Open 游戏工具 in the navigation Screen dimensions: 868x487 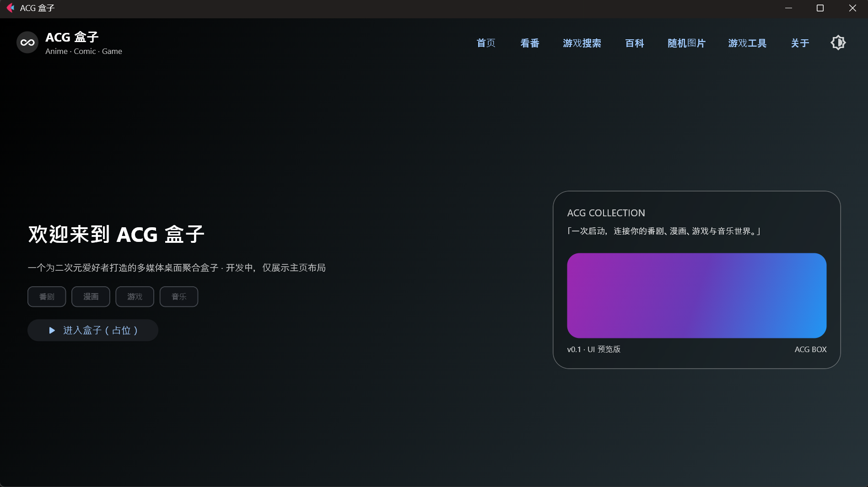click(747, 43)
